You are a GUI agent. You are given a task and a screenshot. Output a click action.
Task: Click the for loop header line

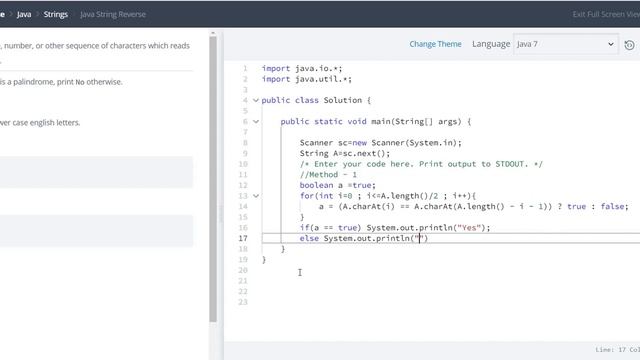(388, 196)
